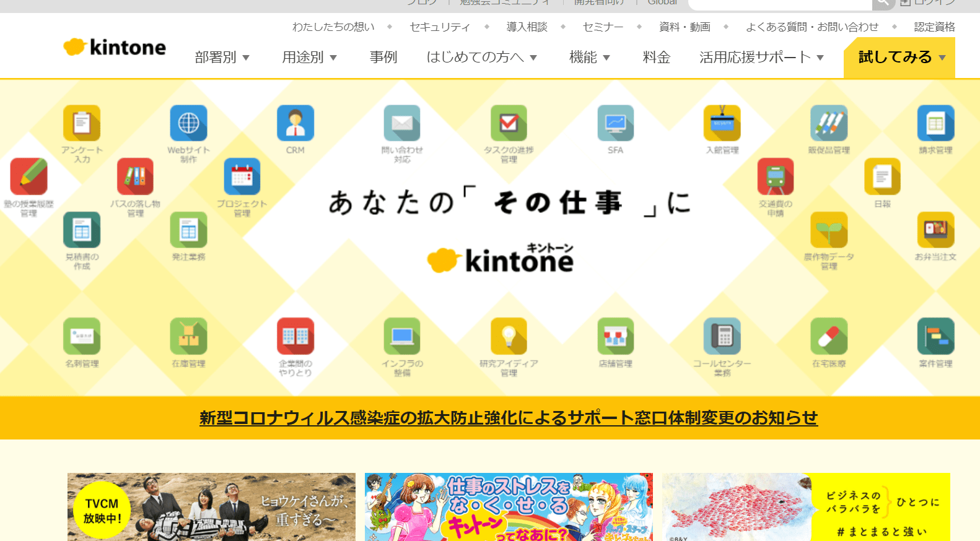
Task: Open the 活用応援サポート dropdown
Action: click(x=761, y=58)
